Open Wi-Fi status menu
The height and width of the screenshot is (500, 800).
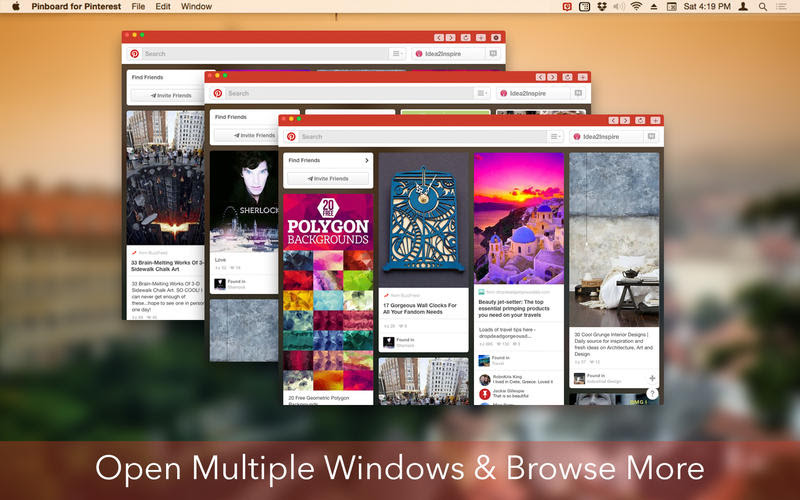click(x=636, y=7)
